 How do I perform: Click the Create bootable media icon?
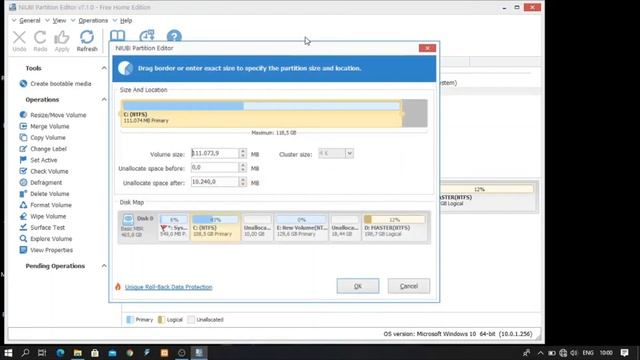[23, 84]
